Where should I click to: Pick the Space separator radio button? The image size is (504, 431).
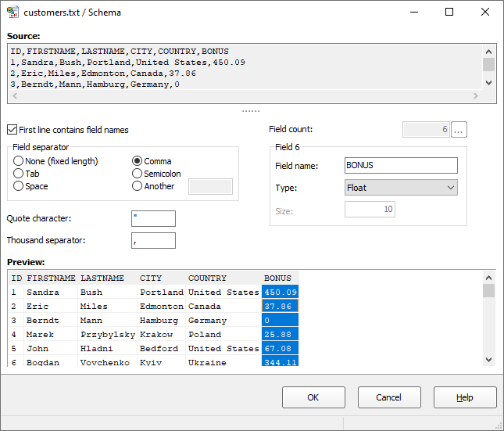19,186
